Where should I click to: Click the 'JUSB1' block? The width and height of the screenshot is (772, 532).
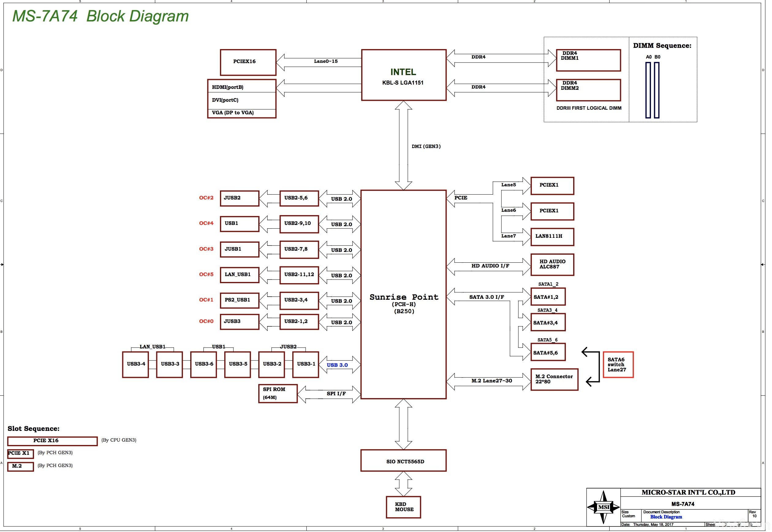click(239, 250)
